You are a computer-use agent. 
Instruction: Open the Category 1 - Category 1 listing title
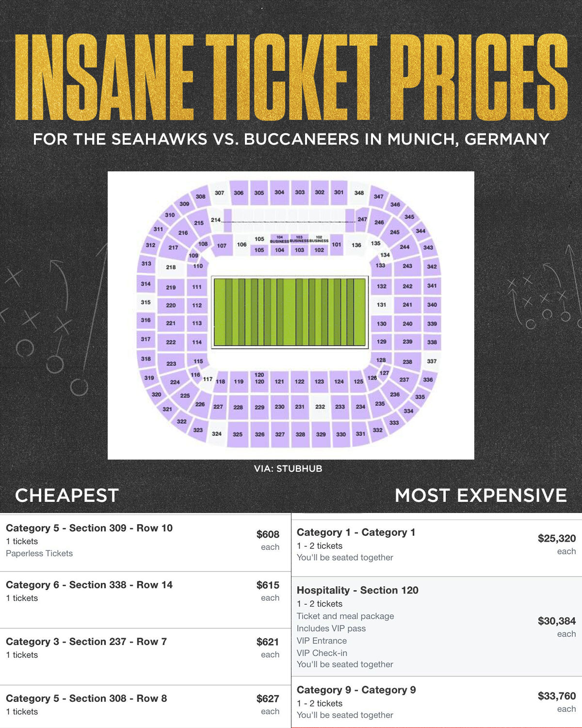(x=356, y=532)
